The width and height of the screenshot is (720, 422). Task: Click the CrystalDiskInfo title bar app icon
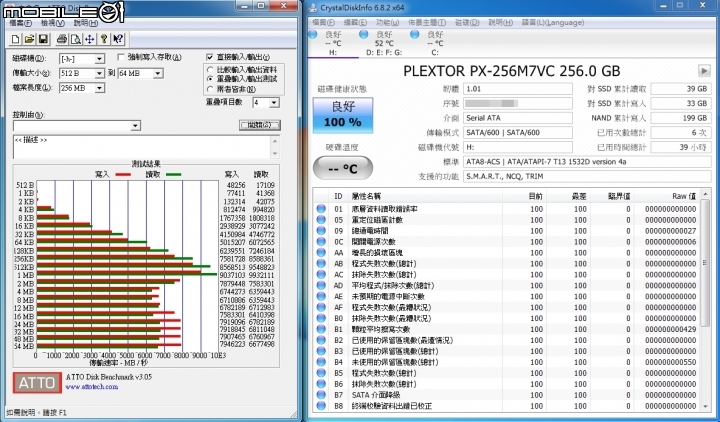313,7
